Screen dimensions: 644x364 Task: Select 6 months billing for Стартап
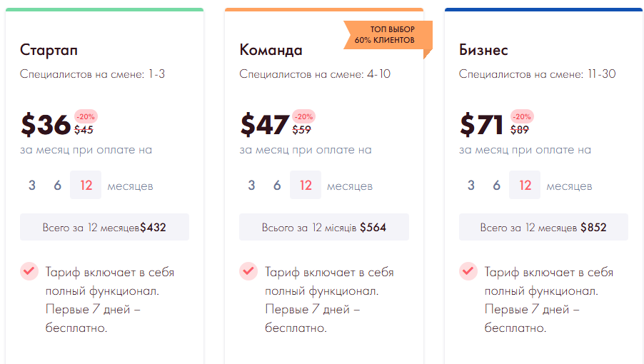click(x=58, y=186)
